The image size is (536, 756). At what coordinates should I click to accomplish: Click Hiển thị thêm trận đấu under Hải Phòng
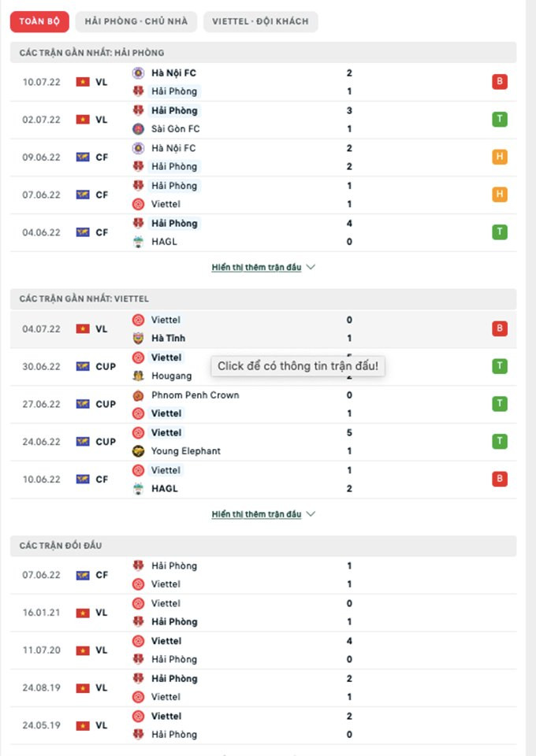(256, 268)
